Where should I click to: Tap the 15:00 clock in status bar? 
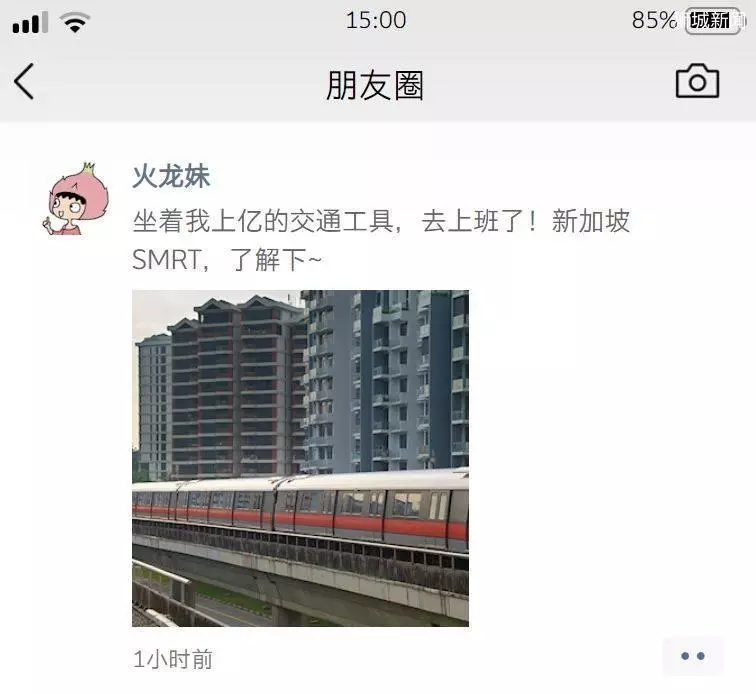click(x=376, y=20)
